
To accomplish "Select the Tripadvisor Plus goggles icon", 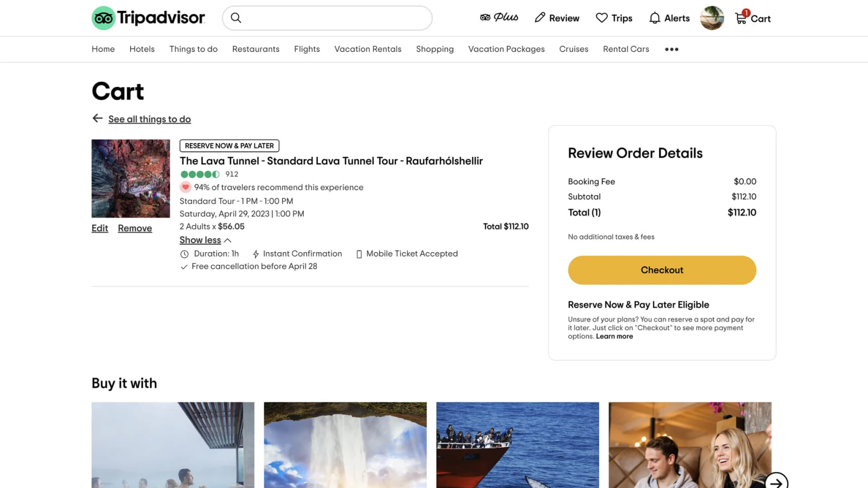I will [483, 17].
